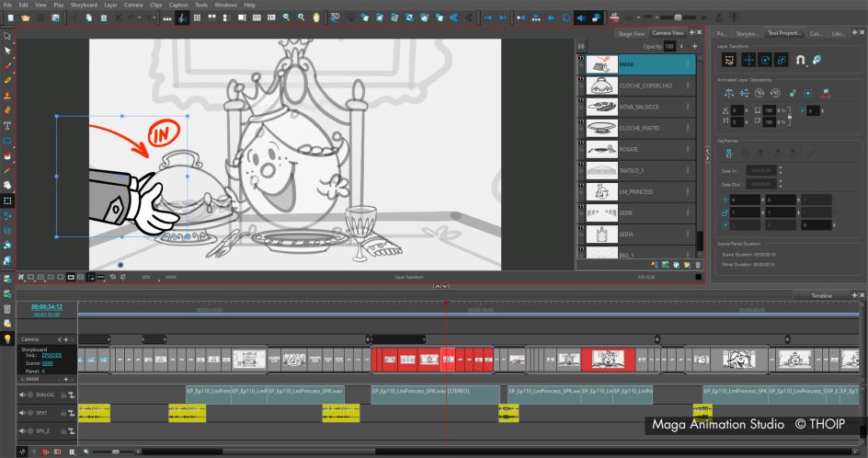868x458 pixels.
Task: Click the Translate mode icon in Layer Transform properties
Action: pos(748,60)
